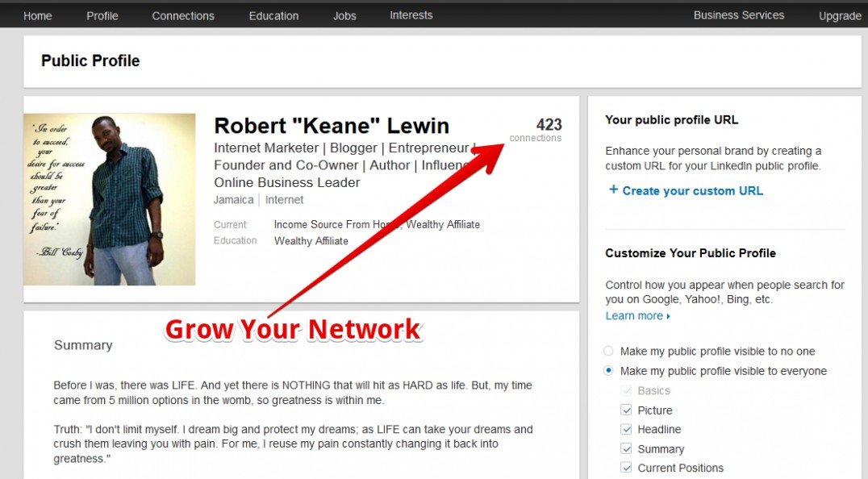Click 'Customize Your Public Profile' heading
The width and height of the screenshot is (868, 479).
pos(691,253)
